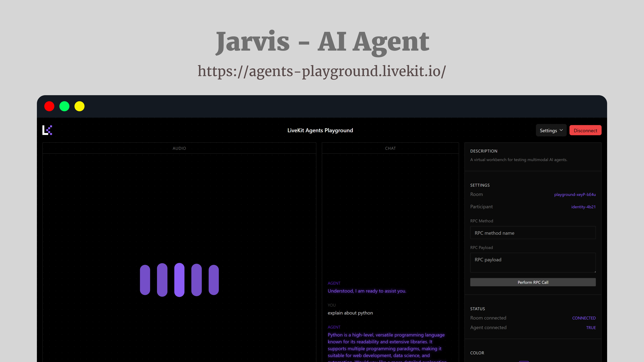The width and height of the screenshot is (644, 362).
Task: Select the CHAT panel header
Action: tap(390, 148)
